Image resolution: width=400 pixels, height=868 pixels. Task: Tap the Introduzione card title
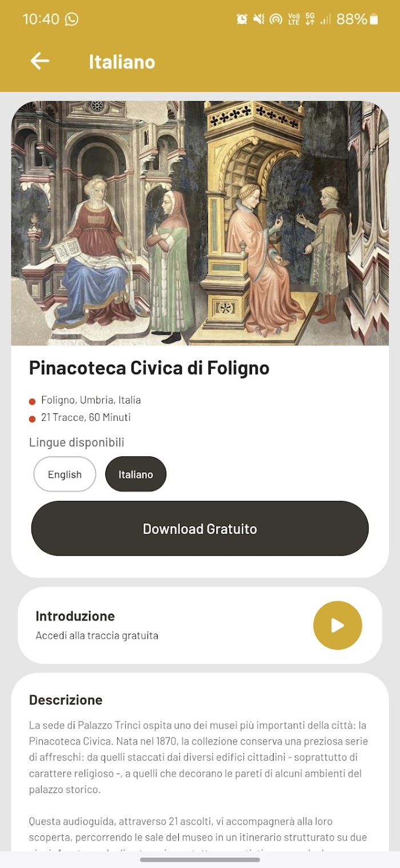[75, 616]
